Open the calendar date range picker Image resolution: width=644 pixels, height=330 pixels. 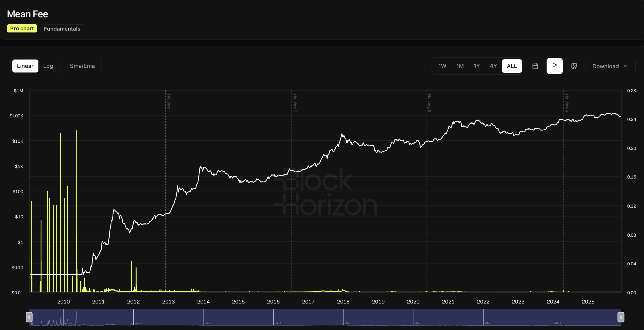pos(535,66)
